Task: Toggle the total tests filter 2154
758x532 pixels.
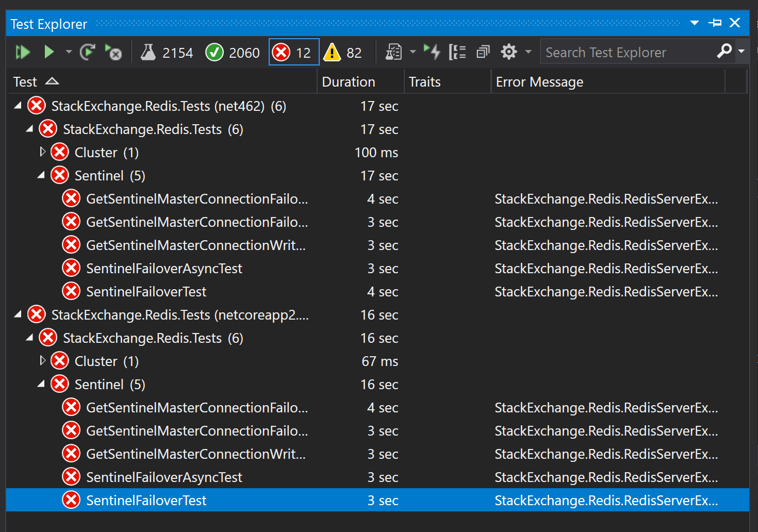Action: point(166,53)
